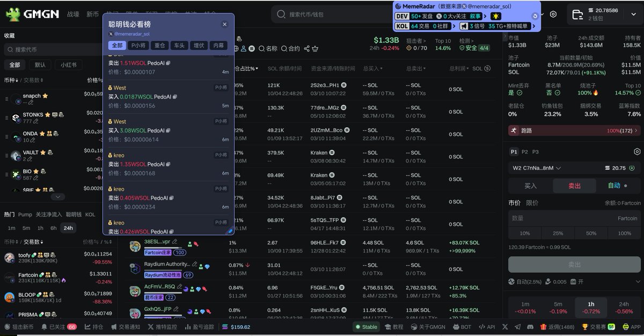Select the 默认 favorites group
Viewport: 644px width, 336px height.
pos(40,65)
